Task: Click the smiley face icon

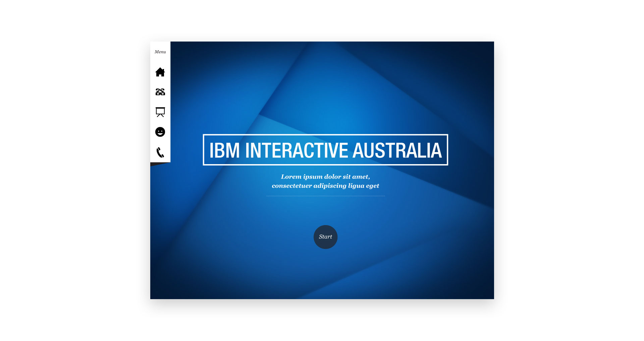Action: (x=160, y=132)
